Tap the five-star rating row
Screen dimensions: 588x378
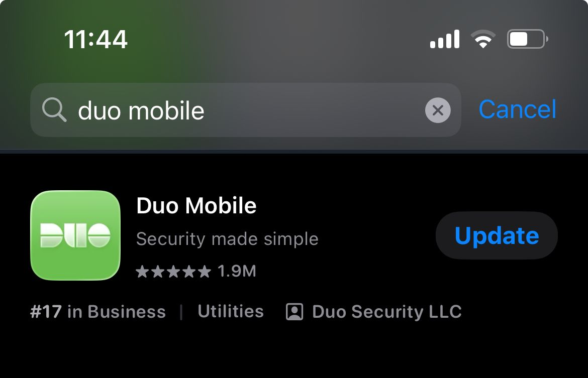coord(173,271)
